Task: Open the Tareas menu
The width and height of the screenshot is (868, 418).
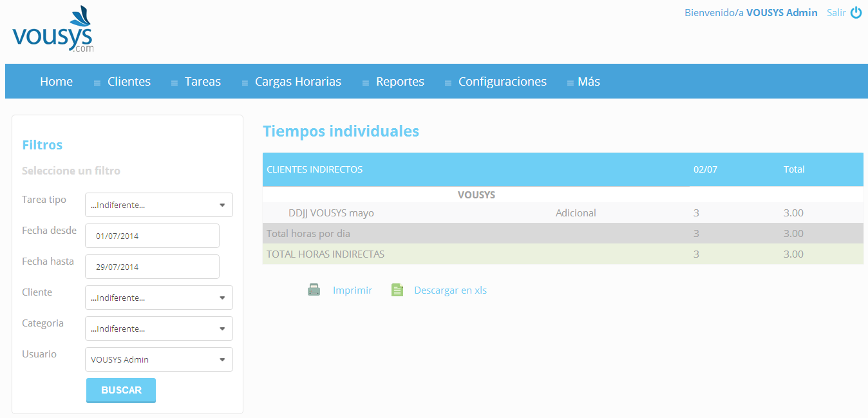Action: pyautogui.click(x=203, y=82)
